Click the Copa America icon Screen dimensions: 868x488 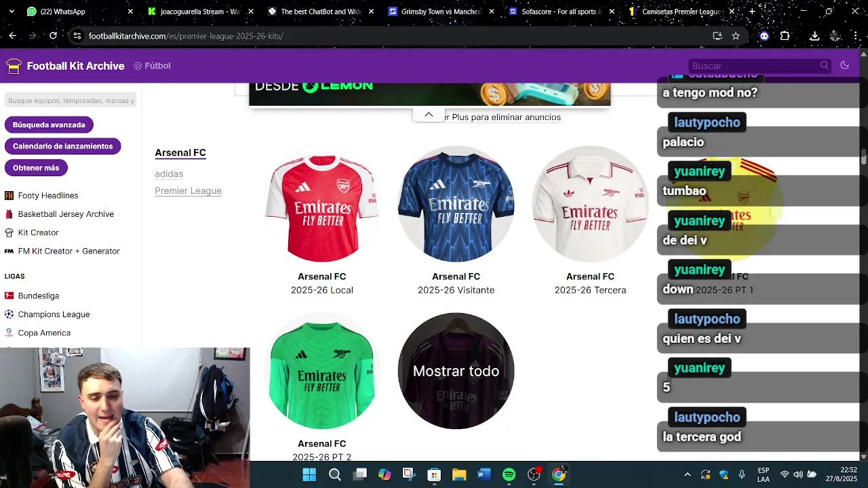coord(9,333)
